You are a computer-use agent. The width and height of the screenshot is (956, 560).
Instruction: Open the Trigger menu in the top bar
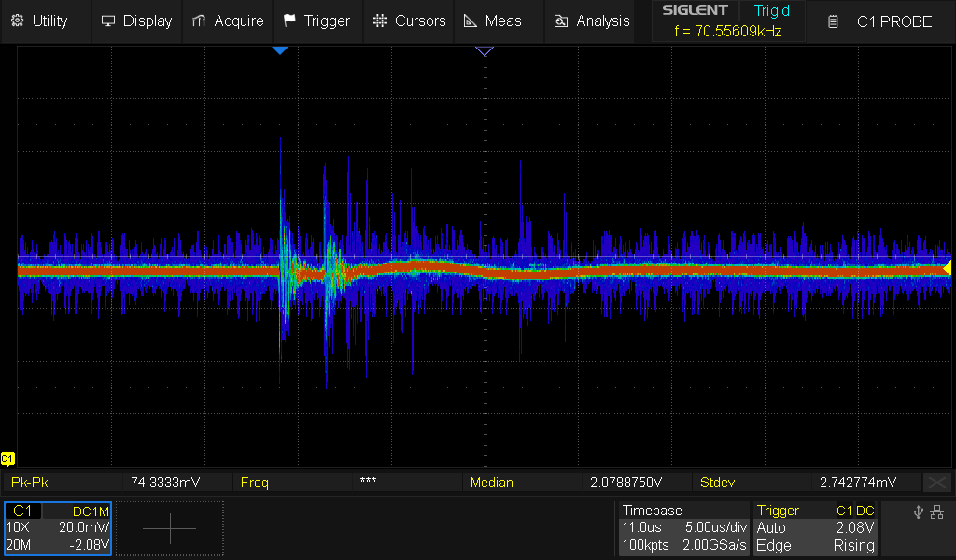point(316,21)
